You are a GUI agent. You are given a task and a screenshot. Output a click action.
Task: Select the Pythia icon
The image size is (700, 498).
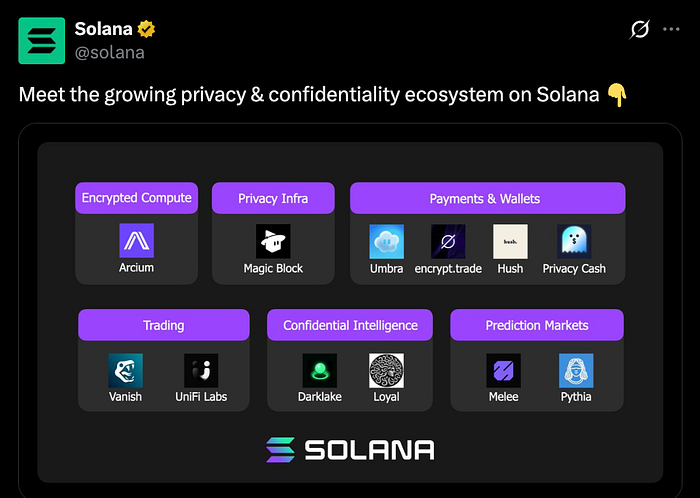[x=576, y=371]
